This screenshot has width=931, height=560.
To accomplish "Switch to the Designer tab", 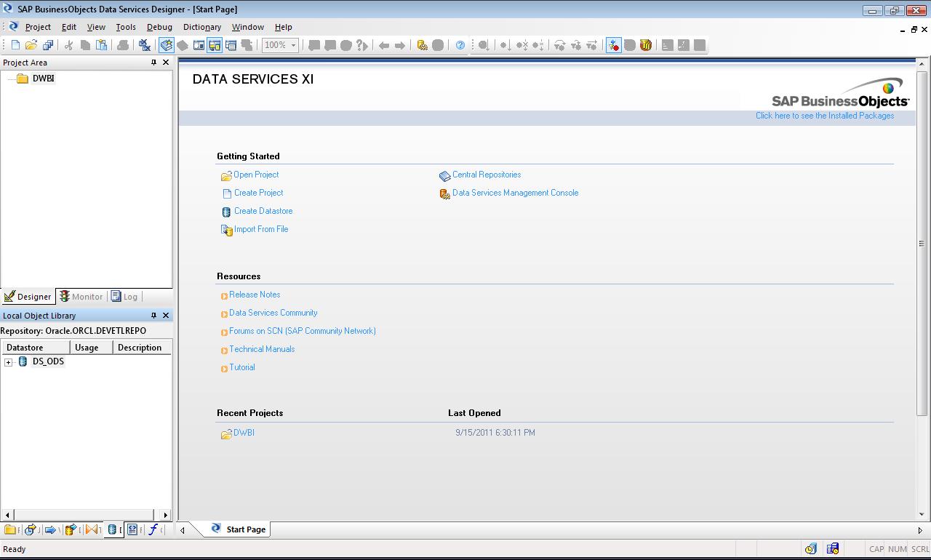I will click(28, 297).
